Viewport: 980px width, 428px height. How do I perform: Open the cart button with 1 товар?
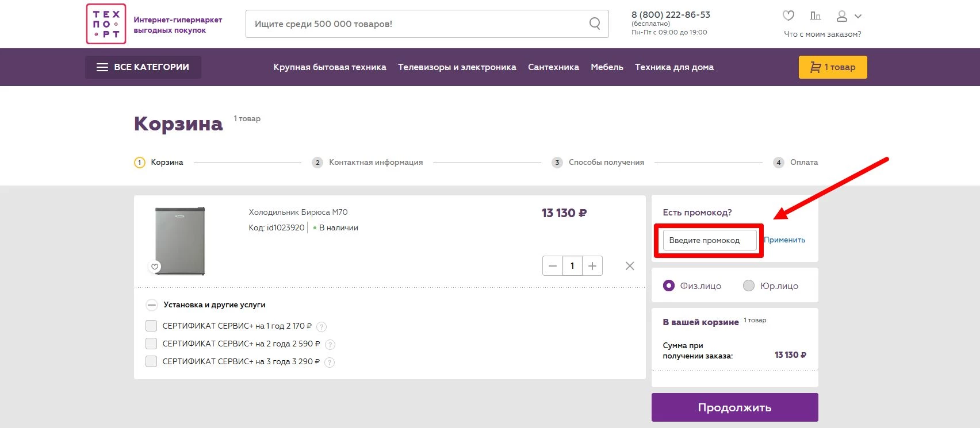click(833, 67)
